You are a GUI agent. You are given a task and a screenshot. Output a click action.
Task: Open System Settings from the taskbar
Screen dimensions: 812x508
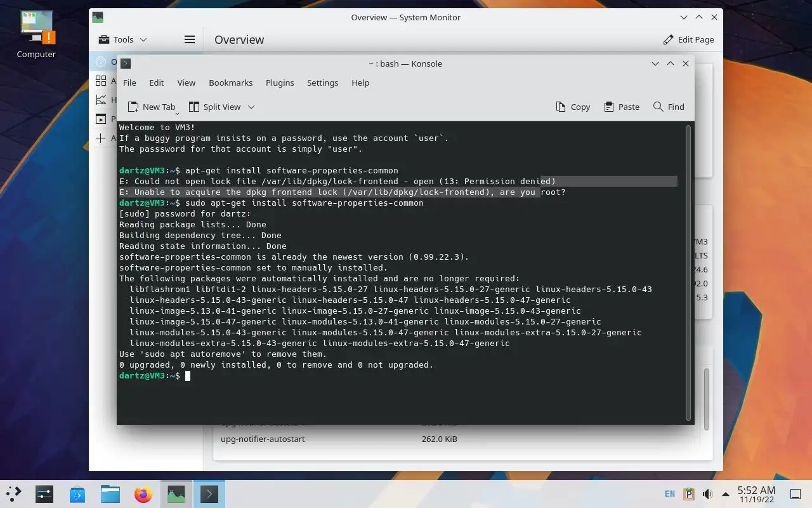tap(44, 493)
